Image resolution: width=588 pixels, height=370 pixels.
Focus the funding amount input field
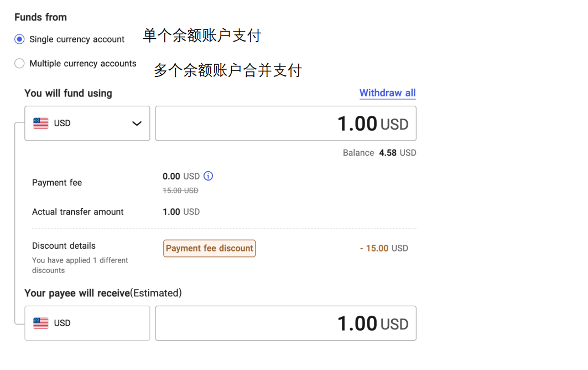tap(285, 124)
